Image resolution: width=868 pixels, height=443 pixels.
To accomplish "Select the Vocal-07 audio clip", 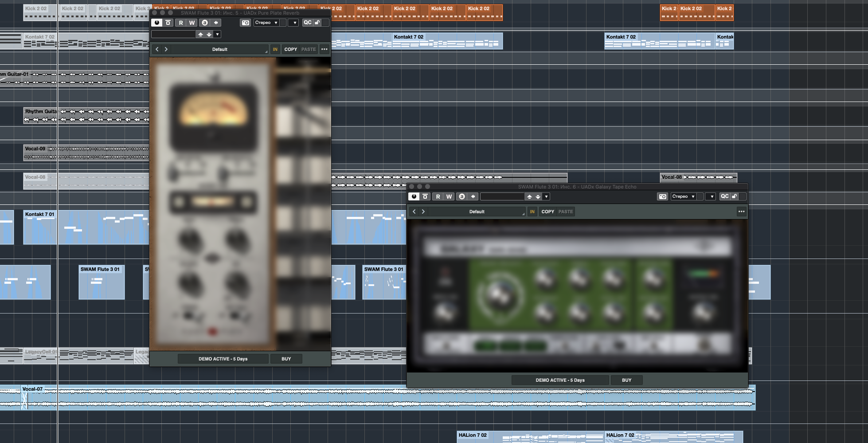I will point(388,398).
